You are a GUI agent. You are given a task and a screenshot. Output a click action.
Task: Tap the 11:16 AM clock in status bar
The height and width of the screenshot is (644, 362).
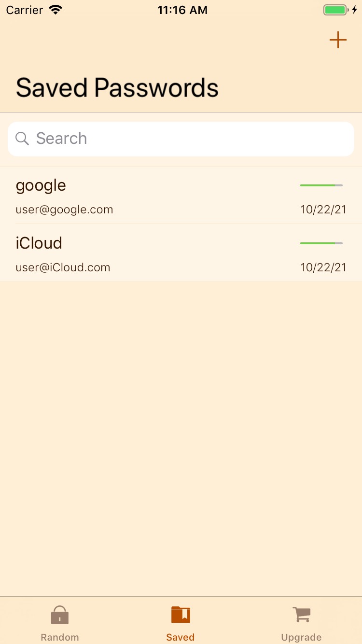[x=182, y=10]
